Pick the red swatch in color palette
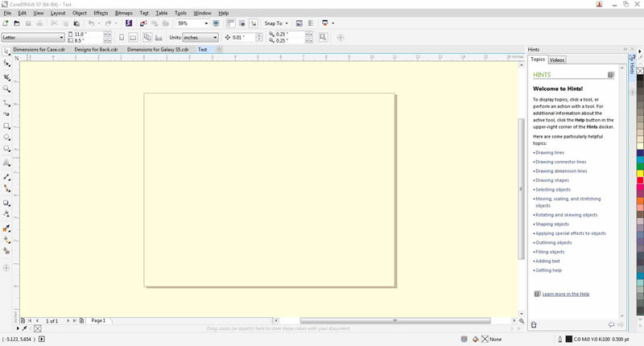 (x=640, y=180)
